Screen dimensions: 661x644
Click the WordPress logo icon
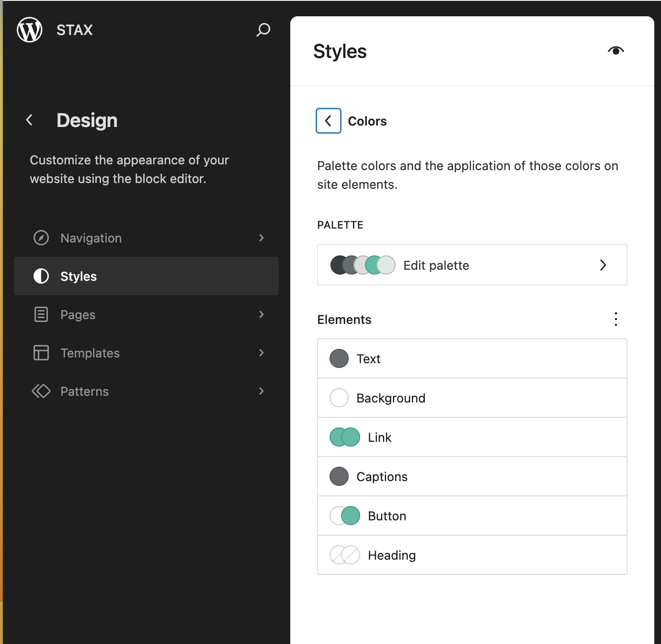pos(30,30)
